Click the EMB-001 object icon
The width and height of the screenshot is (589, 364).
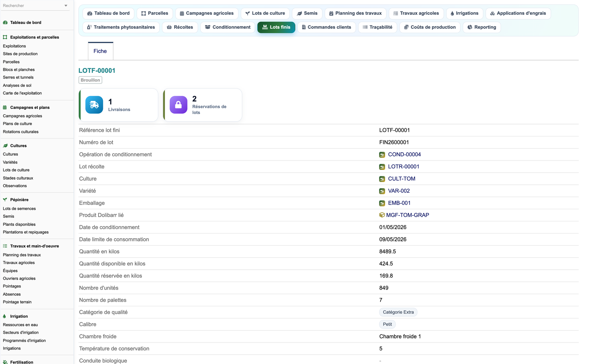click(382, 203)
